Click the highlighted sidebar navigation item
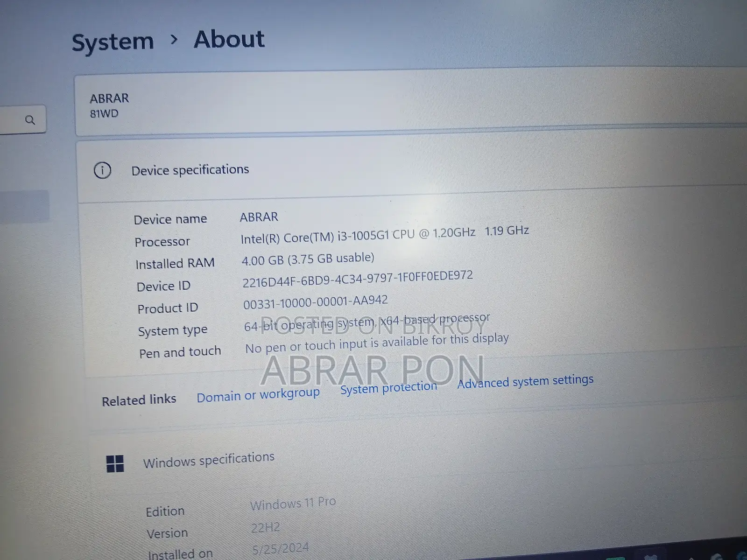The image size is (747, 560). pyautogui.click(x=24, y=206)
